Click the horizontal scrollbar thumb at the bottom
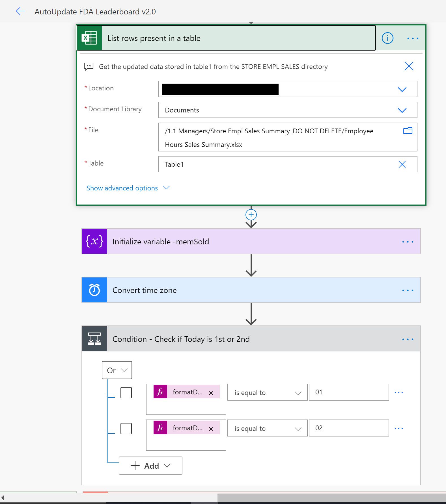 pyautogui.click(x=331, y=498)
